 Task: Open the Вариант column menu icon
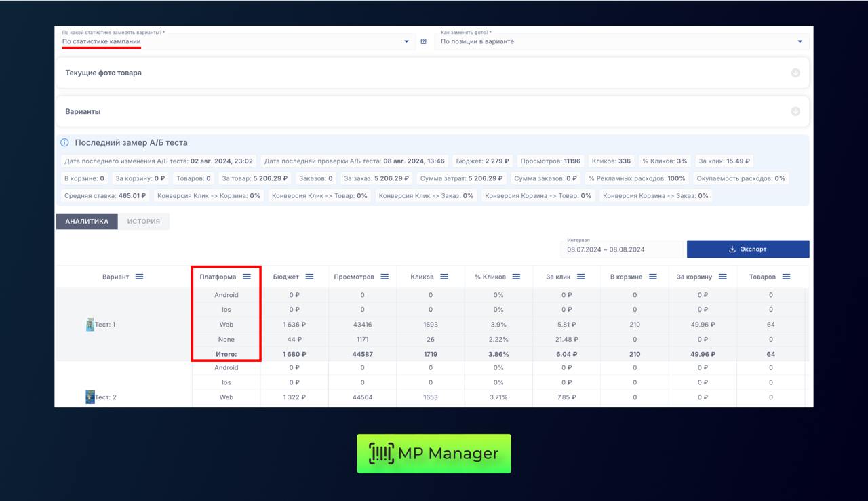click(139, 277)
